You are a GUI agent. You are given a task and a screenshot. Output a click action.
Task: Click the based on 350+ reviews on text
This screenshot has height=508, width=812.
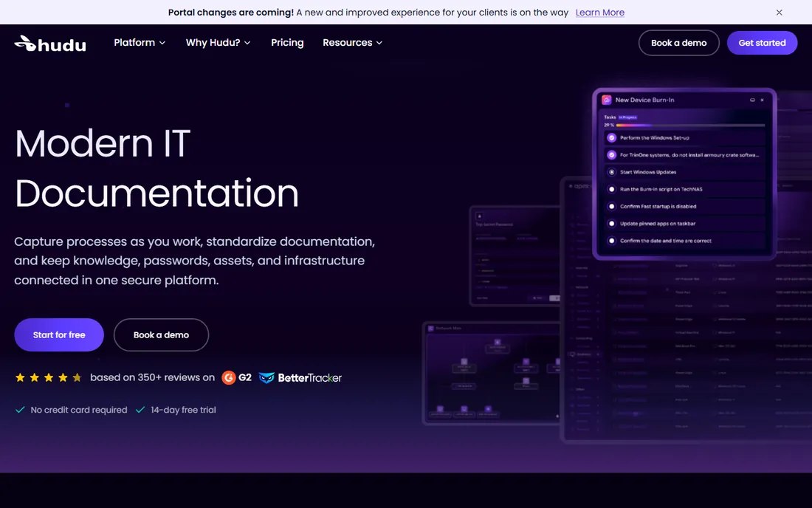(x=152, y=377)
